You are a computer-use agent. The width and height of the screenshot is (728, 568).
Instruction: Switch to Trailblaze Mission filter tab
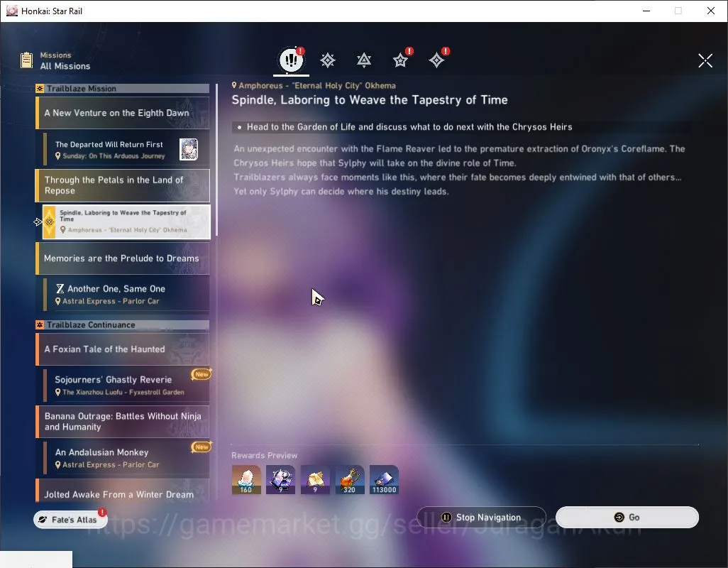[328, 60]
